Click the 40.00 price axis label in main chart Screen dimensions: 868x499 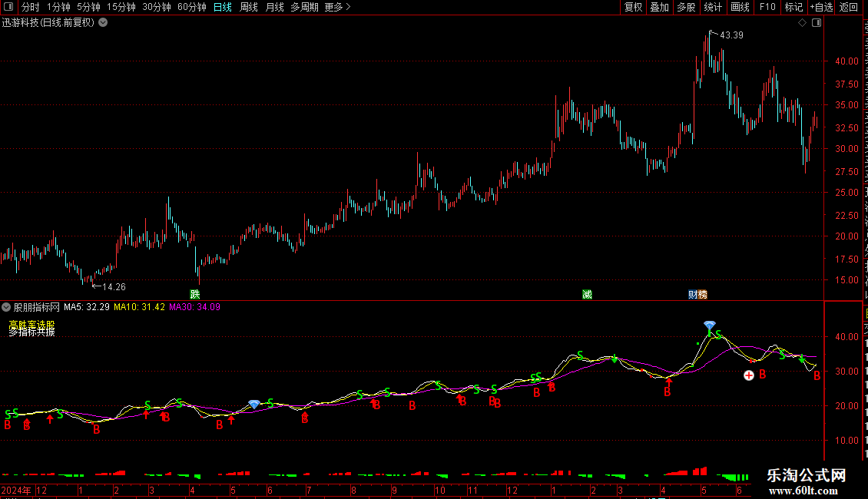846,61
